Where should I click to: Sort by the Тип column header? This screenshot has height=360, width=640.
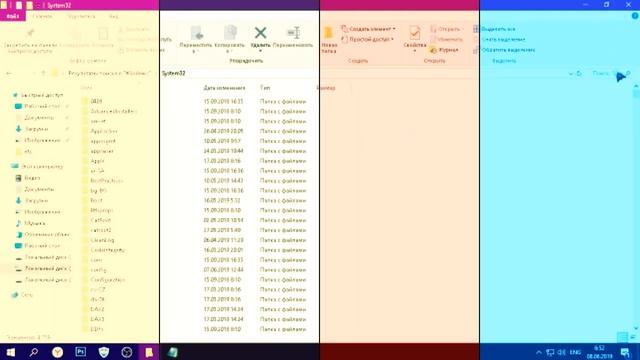265,88
